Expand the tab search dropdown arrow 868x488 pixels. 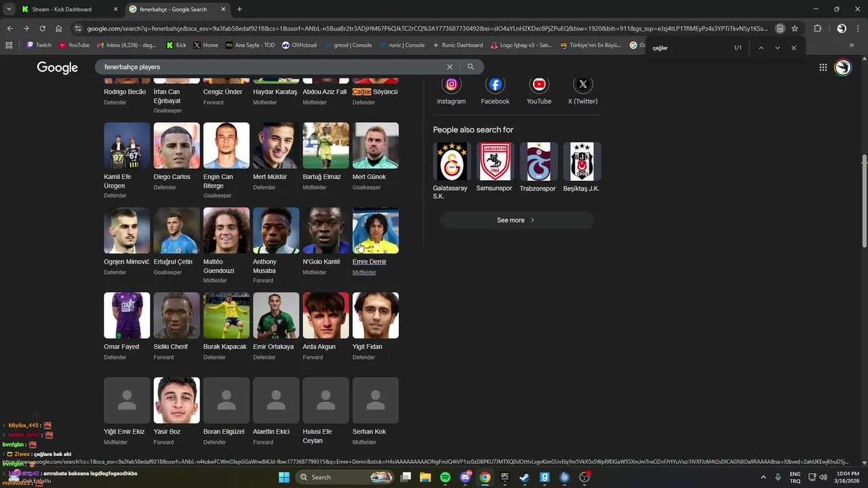tap(9, 9)
